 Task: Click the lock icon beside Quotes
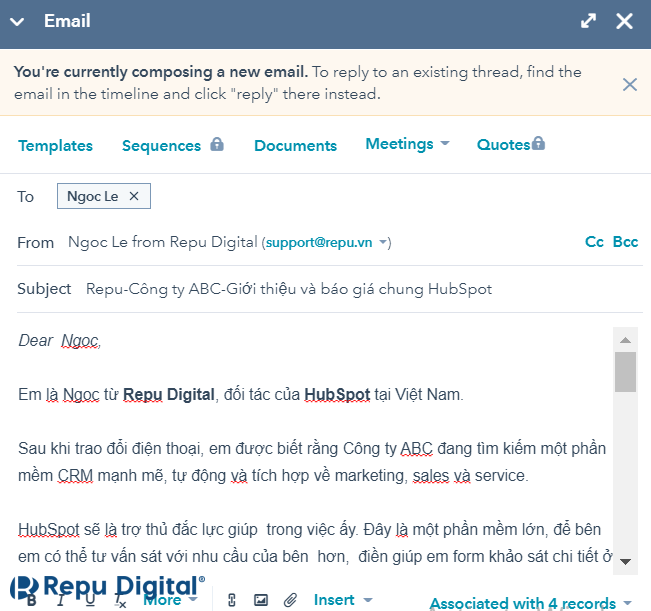point(538,143)
